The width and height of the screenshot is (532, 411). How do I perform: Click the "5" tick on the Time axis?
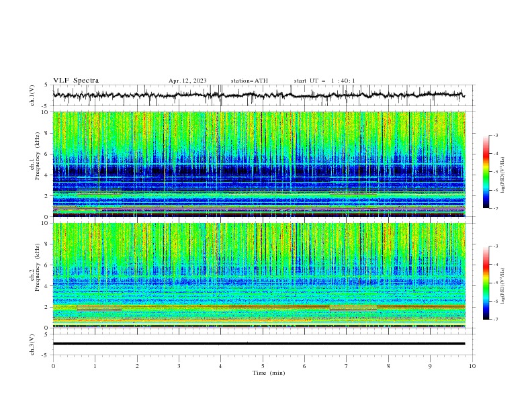(x=263, y=366)
